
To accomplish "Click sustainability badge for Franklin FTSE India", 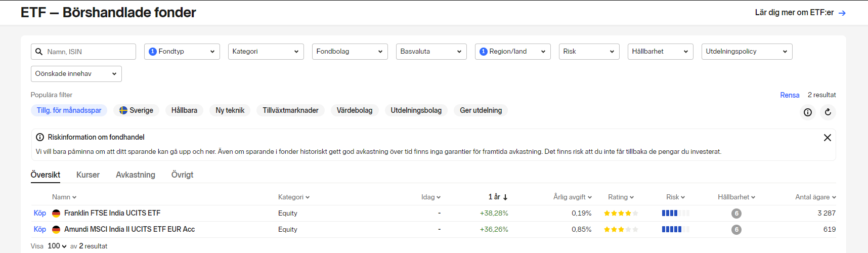I will pos(736,214).
